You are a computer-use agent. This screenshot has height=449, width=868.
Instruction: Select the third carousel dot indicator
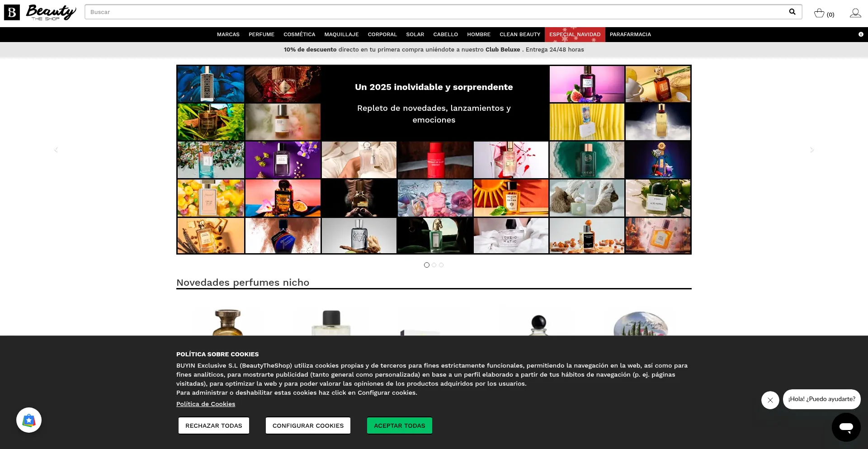click(x=441, y=265)
